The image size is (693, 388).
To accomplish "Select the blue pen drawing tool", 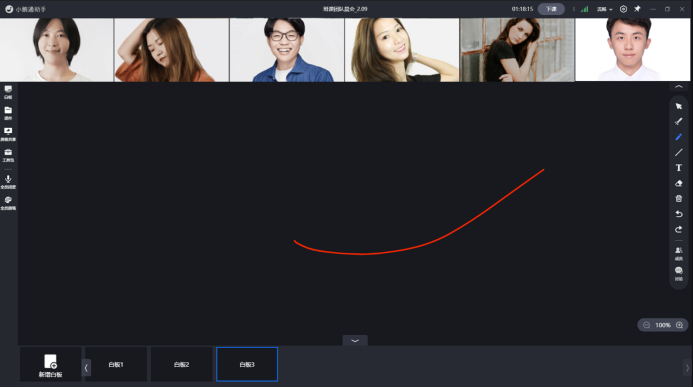I will pyautogui.click(x=678, y=137).
